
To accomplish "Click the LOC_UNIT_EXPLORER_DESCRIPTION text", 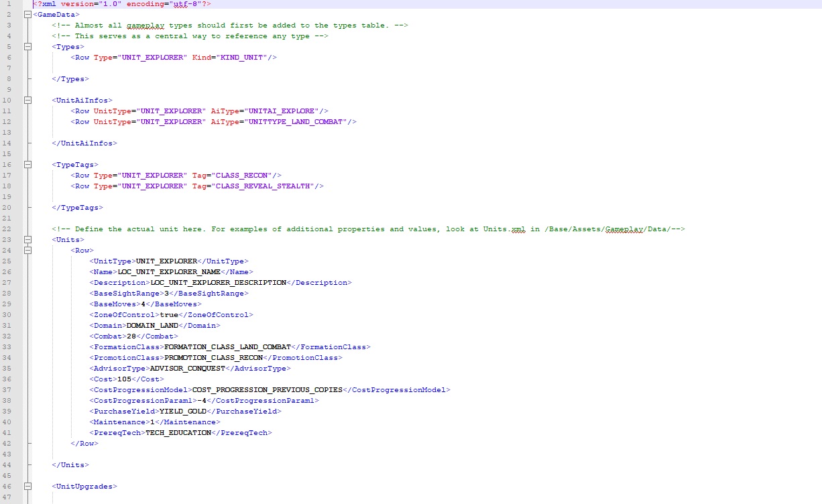I will click(x=219, y=283).
